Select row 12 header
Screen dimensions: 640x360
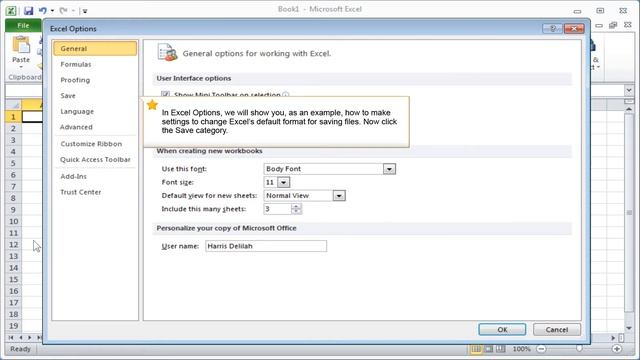click(x=13, y=244)
